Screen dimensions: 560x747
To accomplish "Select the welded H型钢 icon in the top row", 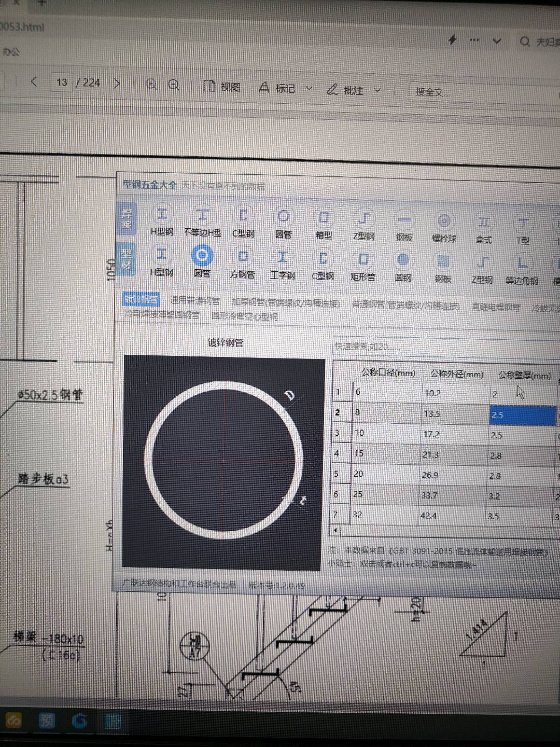I will (162, 220).
